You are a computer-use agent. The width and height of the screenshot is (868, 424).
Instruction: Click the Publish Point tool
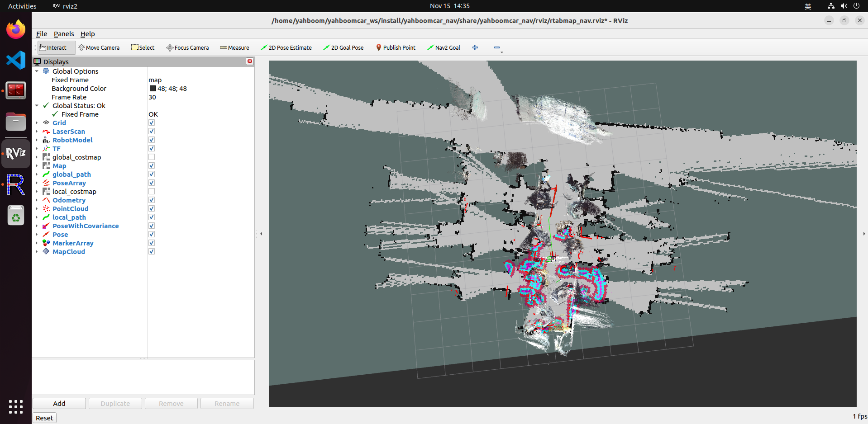pos(396,47)
